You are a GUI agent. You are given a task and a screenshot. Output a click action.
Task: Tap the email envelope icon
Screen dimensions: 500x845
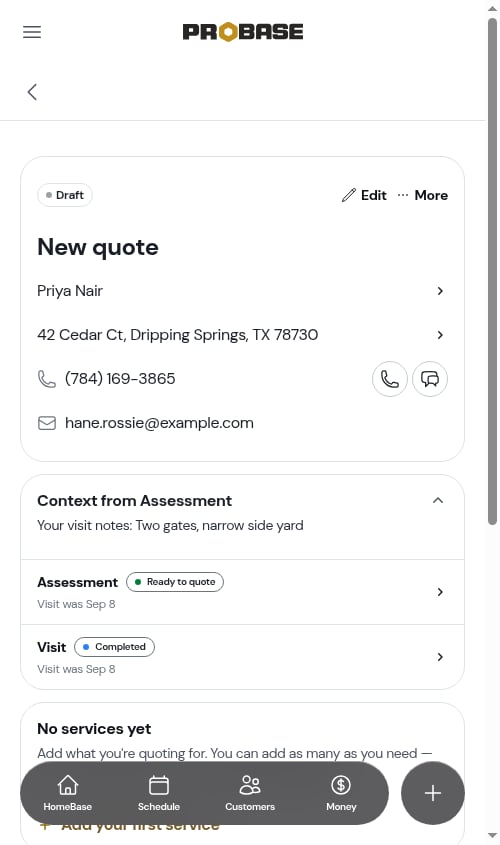(47, 423)
